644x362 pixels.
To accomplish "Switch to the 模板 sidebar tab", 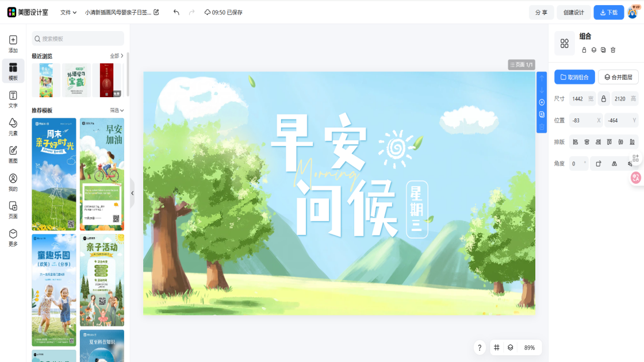I will (13, 71).
